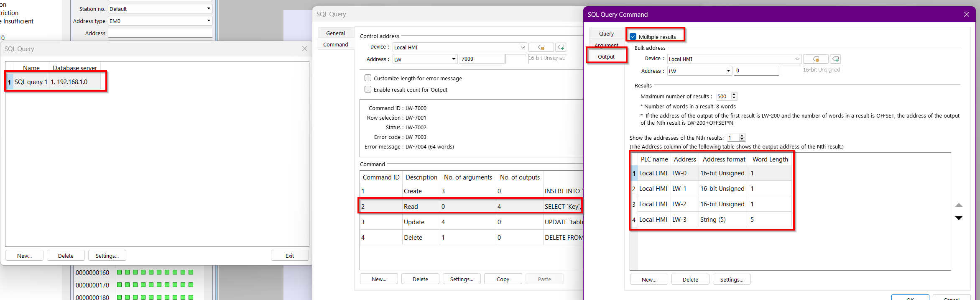Click green-plus tag icon beside Bulk address device

(835, 59)
